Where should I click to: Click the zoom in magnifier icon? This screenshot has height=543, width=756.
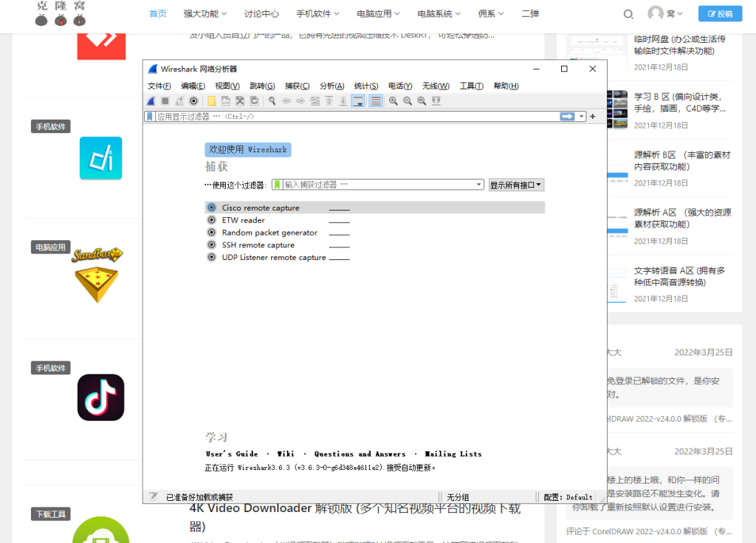point(394,101)
